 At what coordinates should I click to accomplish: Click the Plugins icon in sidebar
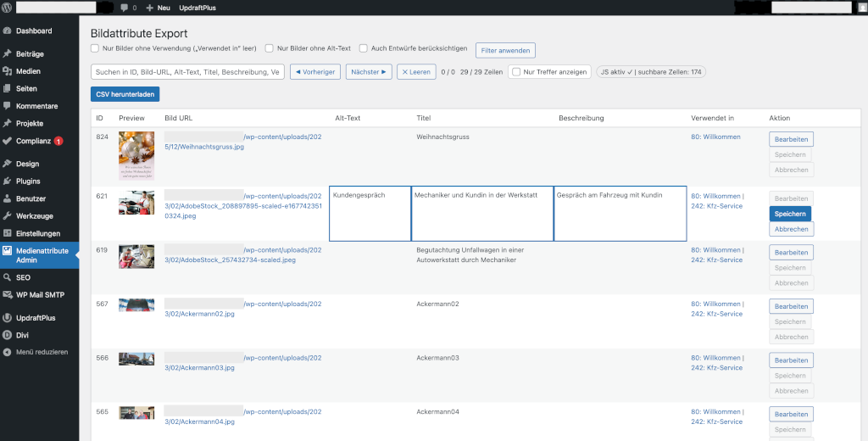(x=8, y=181)
